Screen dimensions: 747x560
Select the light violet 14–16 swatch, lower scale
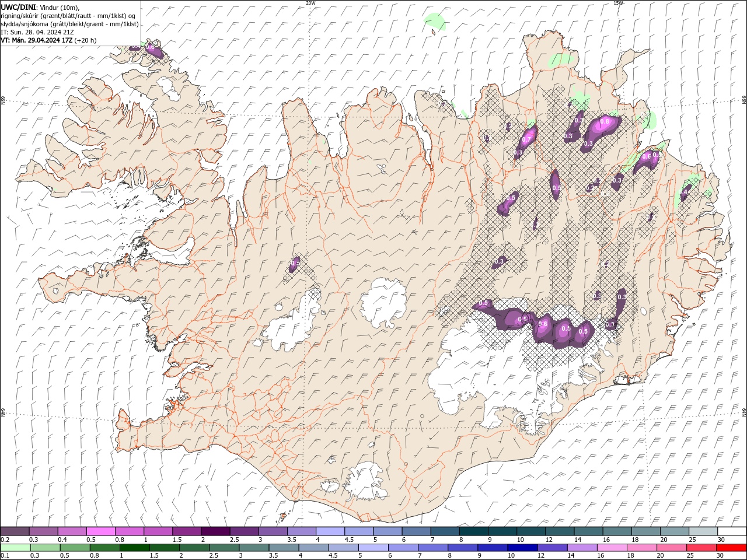[582, 548]
